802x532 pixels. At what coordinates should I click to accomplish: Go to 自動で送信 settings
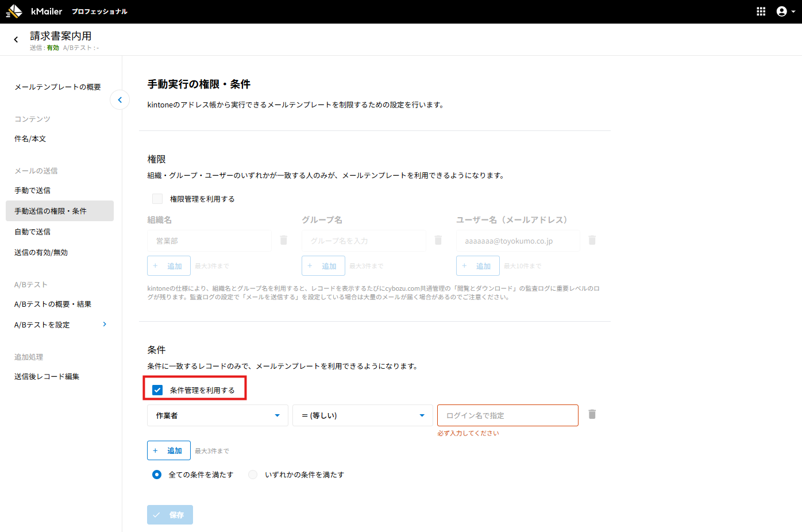pyautogui.click(x=33, y=232)
